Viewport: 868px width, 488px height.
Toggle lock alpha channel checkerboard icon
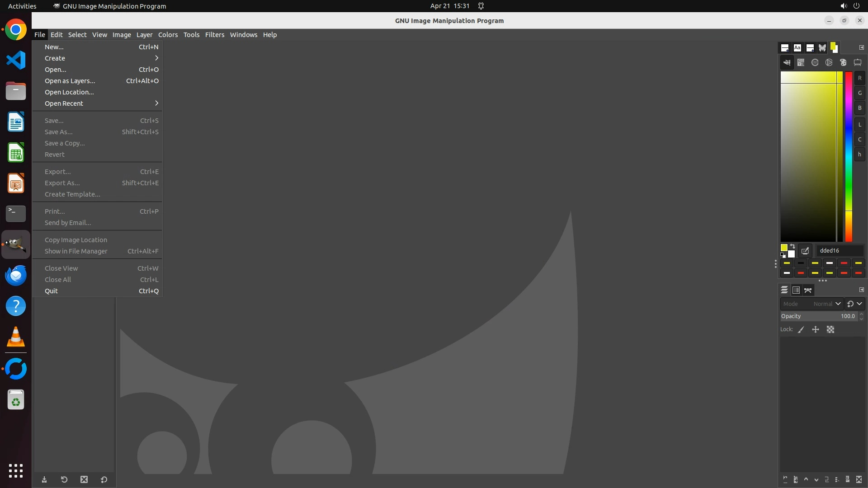tap(830, 330)
